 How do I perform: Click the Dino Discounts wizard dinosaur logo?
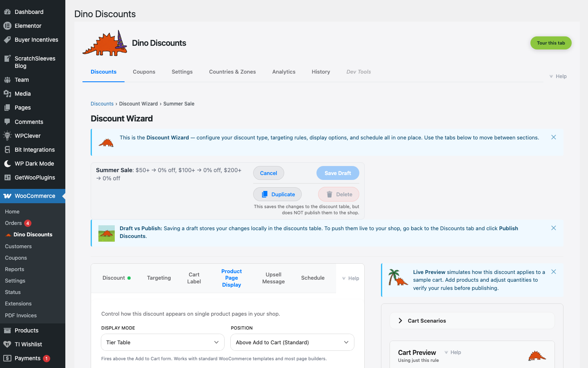tap(105, 43)
